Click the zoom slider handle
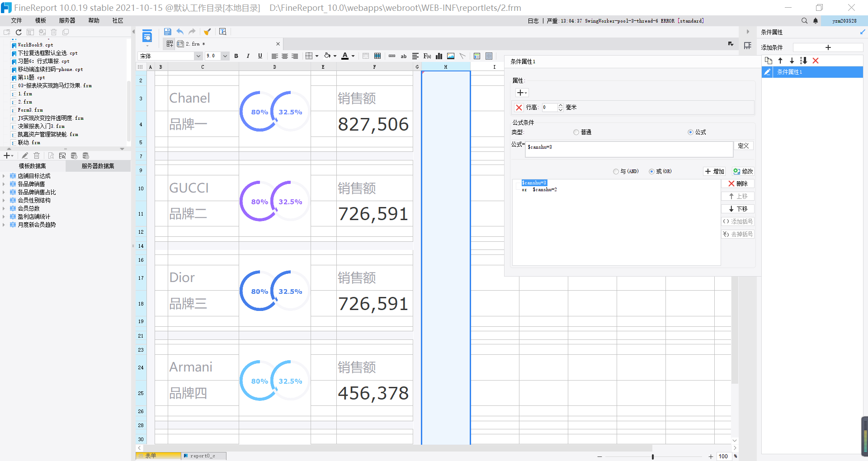Screen dimensions: 868x461 (x=652, y=456)
